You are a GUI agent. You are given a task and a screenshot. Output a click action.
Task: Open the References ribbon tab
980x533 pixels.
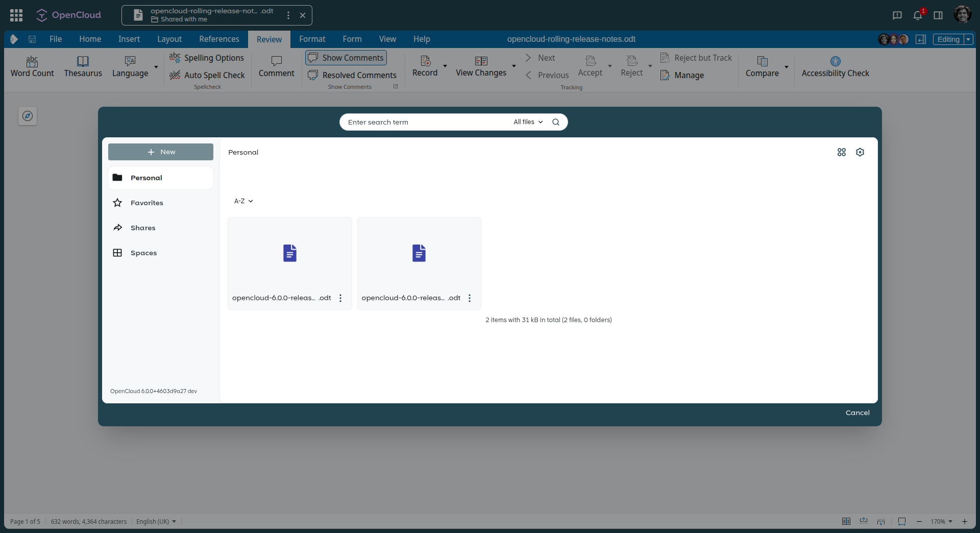point(218,39)
